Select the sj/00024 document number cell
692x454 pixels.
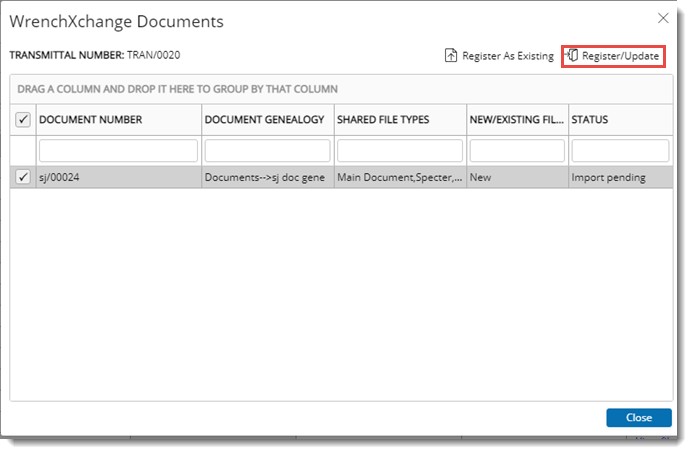[119, 177]
